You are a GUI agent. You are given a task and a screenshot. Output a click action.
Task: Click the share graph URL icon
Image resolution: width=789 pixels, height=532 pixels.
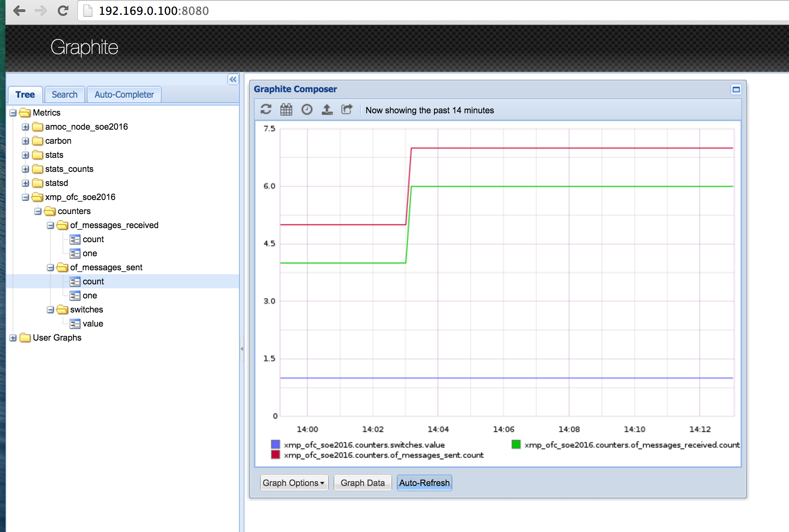(x=347, y=109)
